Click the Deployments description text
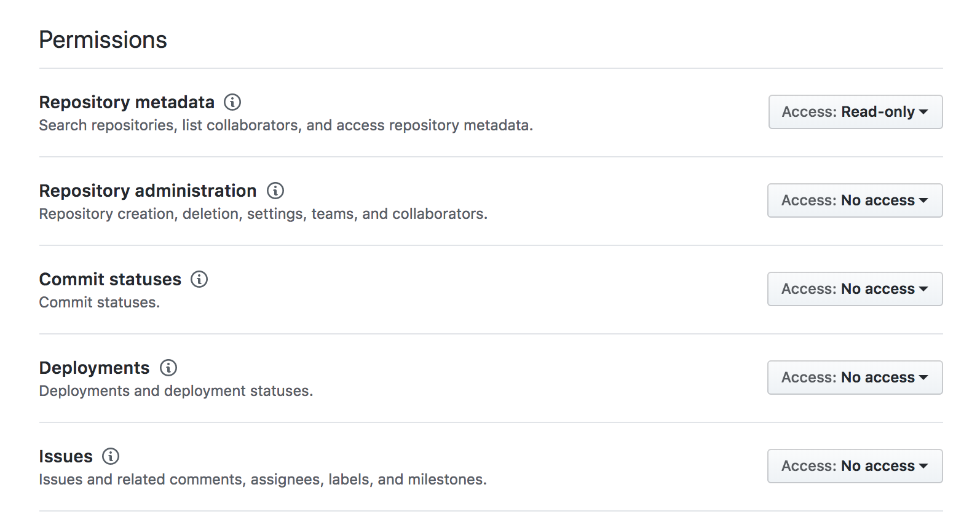980x530 pixels. (x=176, y=390)
